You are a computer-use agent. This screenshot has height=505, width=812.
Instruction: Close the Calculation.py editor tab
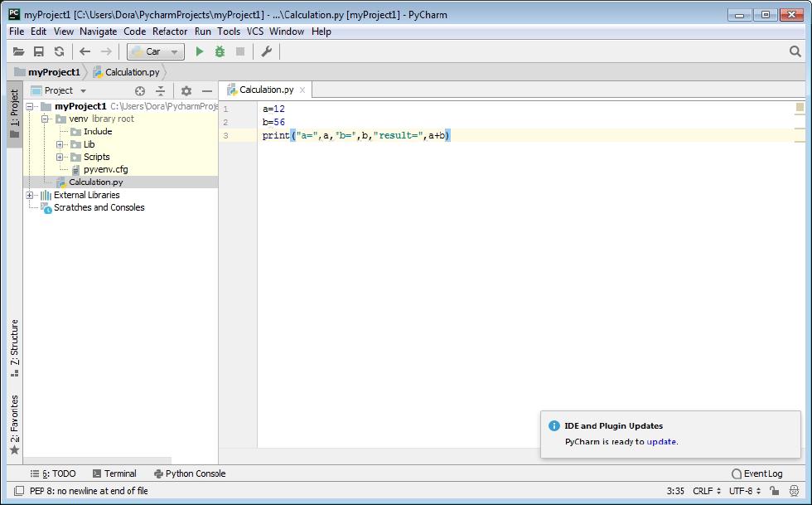[302, 90]
